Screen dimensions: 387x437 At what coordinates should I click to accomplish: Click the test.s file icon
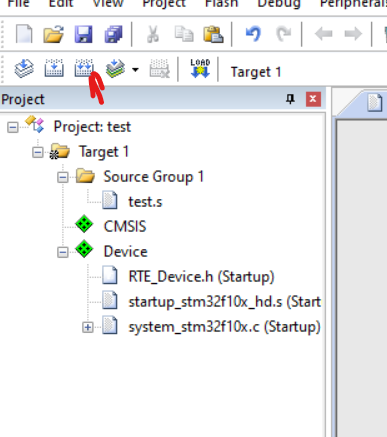click(x=110, y=200)
